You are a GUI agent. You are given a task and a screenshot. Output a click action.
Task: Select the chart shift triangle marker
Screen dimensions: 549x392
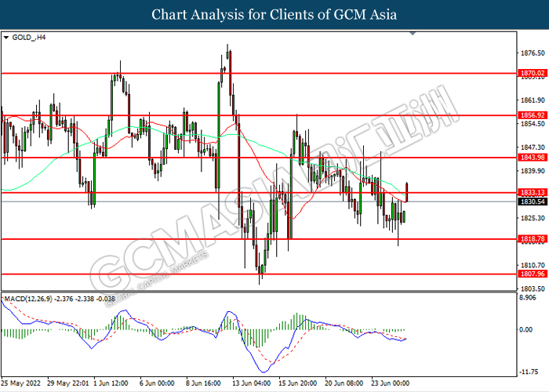click(413, 34)
